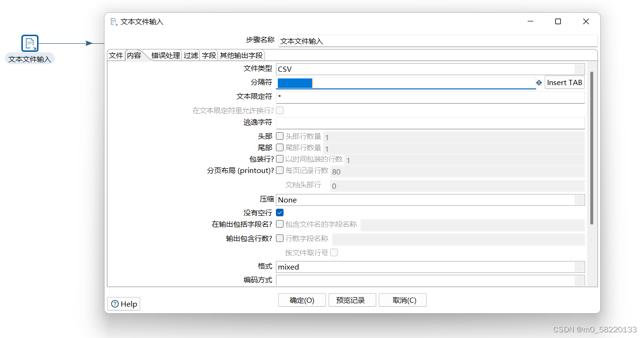Uncheck the 没有空行 checkbox
Screen dimensions: 644x338
[280, 212]
